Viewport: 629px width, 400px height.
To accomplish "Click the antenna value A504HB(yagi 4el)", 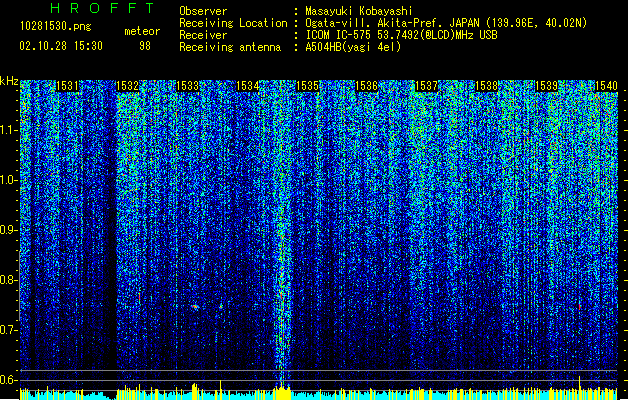I will pyautogui.click(x=353, y=47).
